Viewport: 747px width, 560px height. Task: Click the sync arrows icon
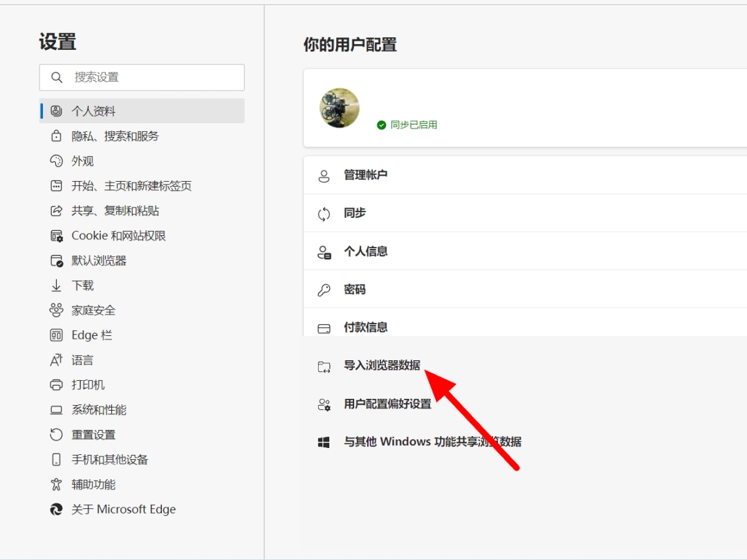[x=324, y=214]
